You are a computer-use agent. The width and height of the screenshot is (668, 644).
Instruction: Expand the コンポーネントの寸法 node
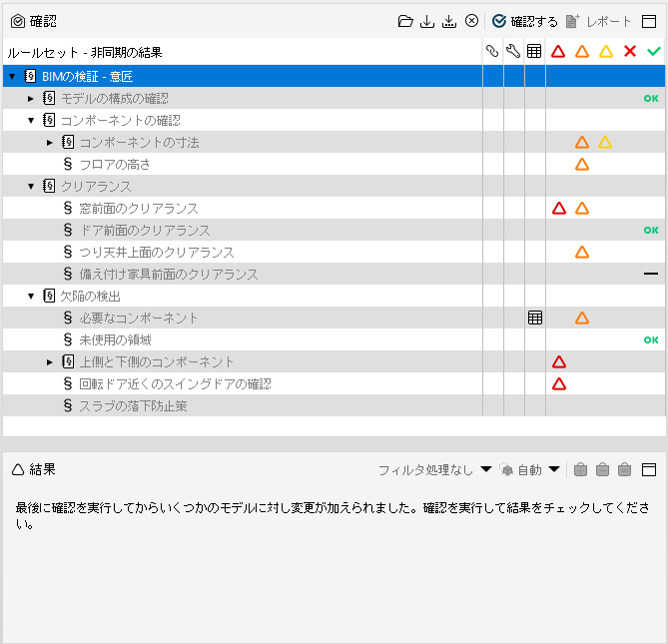[50, 143]
